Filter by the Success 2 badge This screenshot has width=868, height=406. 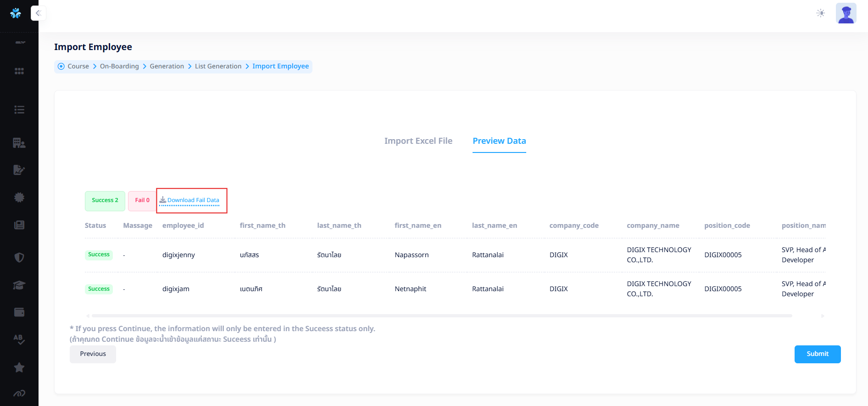105,201
